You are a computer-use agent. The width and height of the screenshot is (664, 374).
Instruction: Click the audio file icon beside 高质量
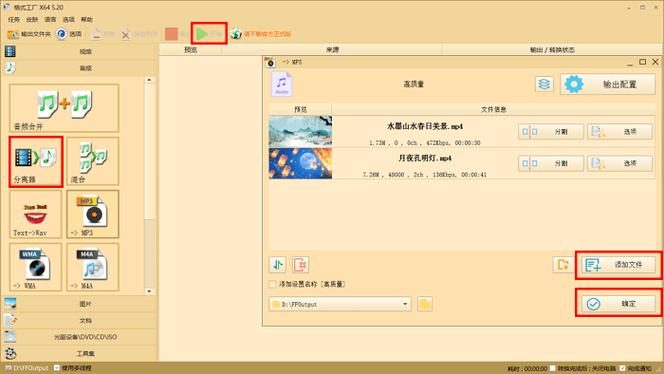pos(282,84)
